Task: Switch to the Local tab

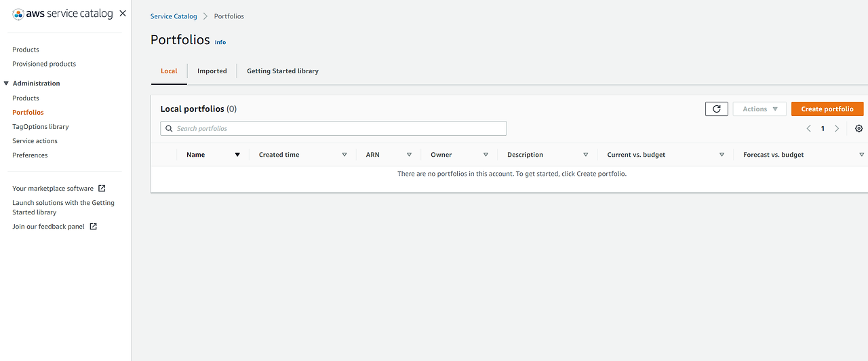Action: pyautogui.click(x=169, y=71)
